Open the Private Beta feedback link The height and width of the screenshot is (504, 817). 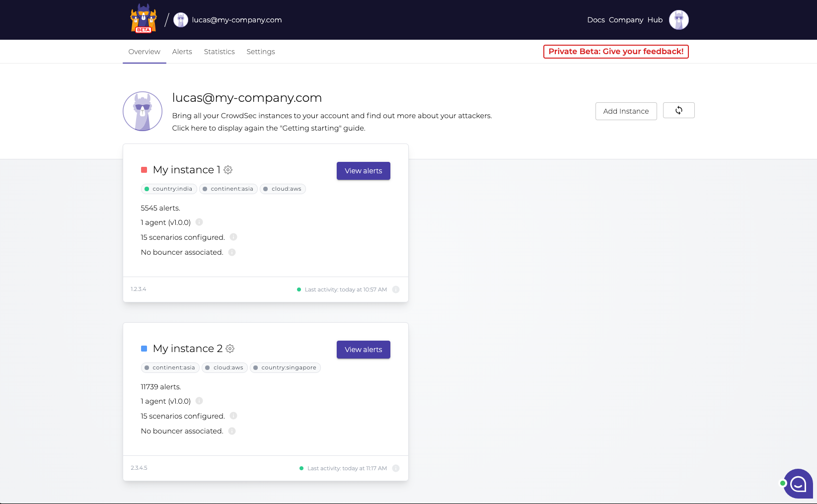pyautogui.click(x=616, y=51)
